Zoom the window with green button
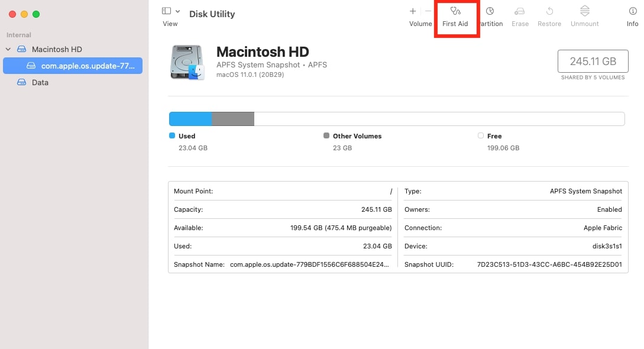The width and height of the screenshot is (644, 349). 36,14
